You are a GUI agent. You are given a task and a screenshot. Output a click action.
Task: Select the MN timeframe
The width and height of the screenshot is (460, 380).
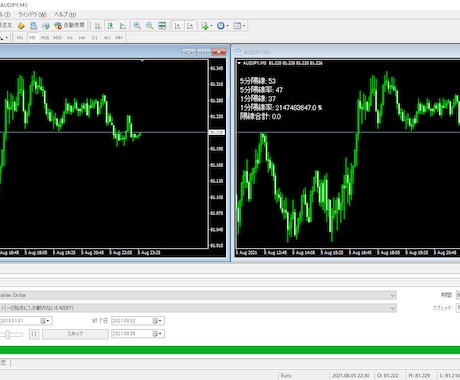click(119, 38)
